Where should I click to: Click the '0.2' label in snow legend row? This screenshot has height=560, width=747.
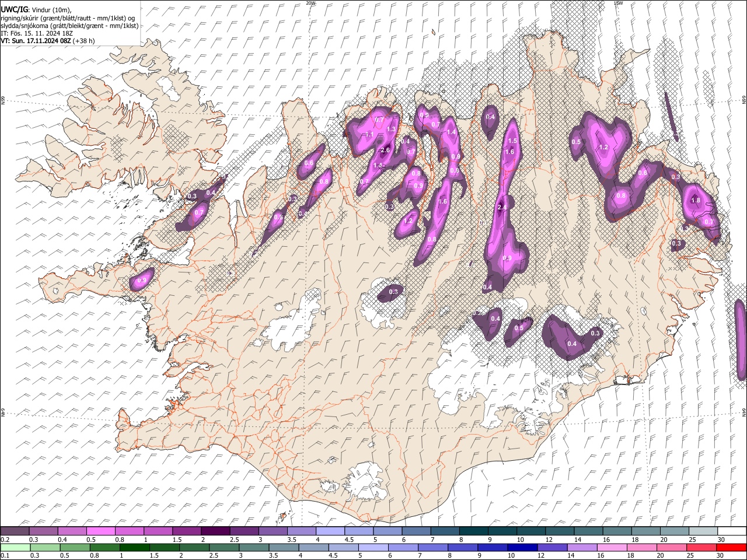[x=5, y=540]
